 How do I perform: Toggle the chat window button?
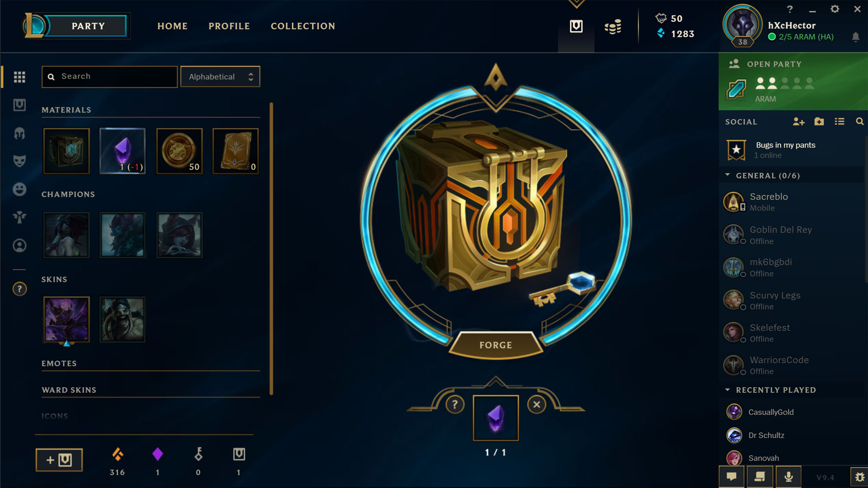tap(731, 477)
